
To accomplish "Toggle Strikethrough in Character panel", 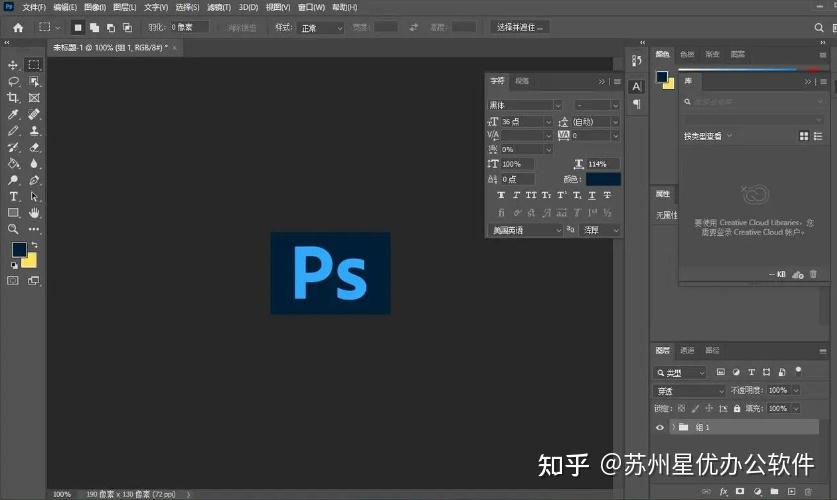I will [x=607, y=195].
